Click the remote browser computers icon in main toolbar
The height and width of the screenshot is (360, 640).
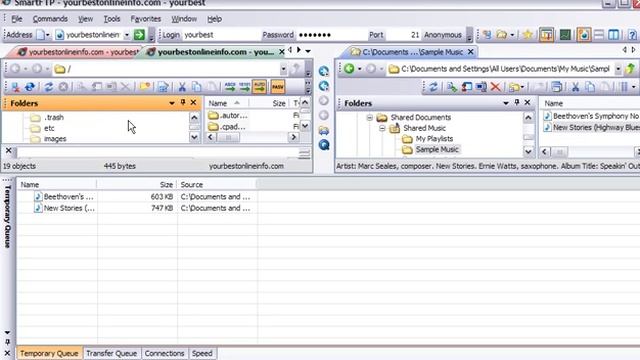(x=487, y=35)
